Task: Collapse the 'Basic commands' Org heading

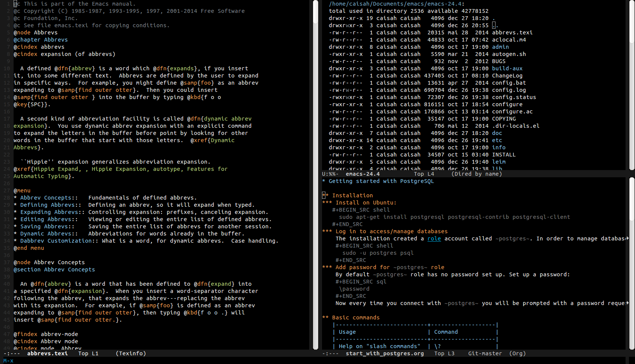Action: coord(351,318)
